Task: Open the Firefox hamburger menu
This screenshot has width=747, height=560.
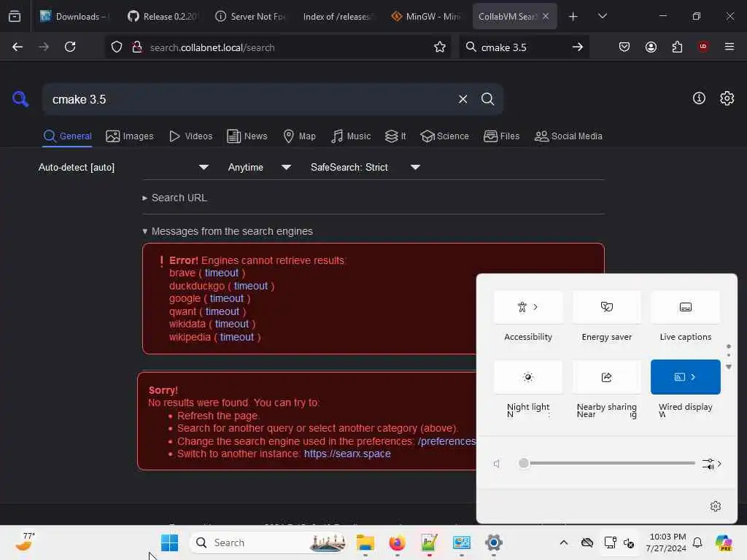Action: pyautogui.click(x=729, y=47)
